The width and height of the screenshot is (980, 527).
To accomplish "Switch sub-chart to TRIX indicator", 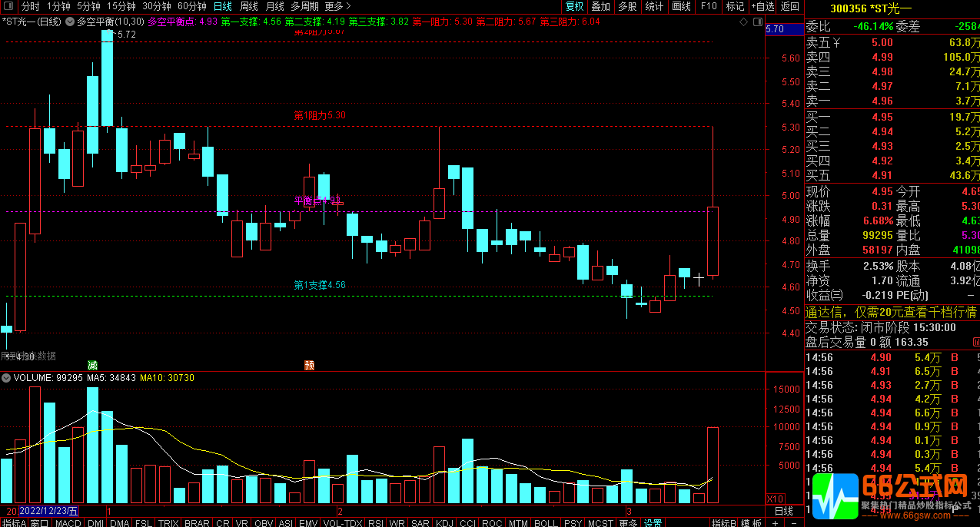I will pos(168,522).
